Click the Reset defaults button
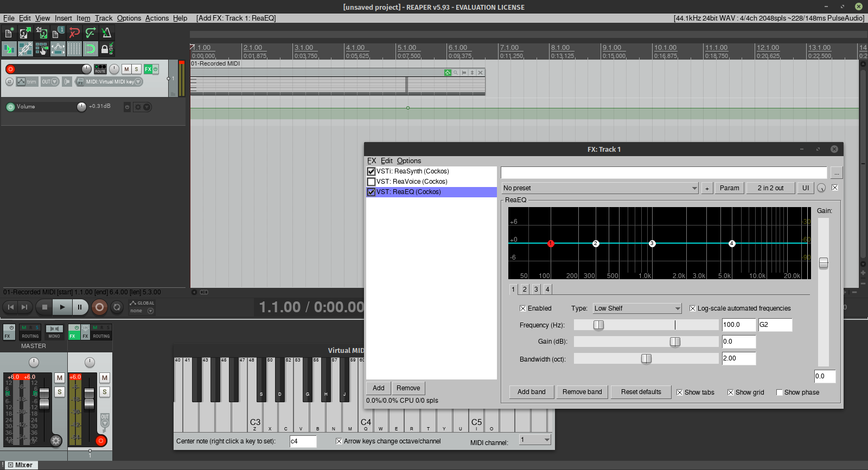The image size is (868, 470). coord(641,392)
